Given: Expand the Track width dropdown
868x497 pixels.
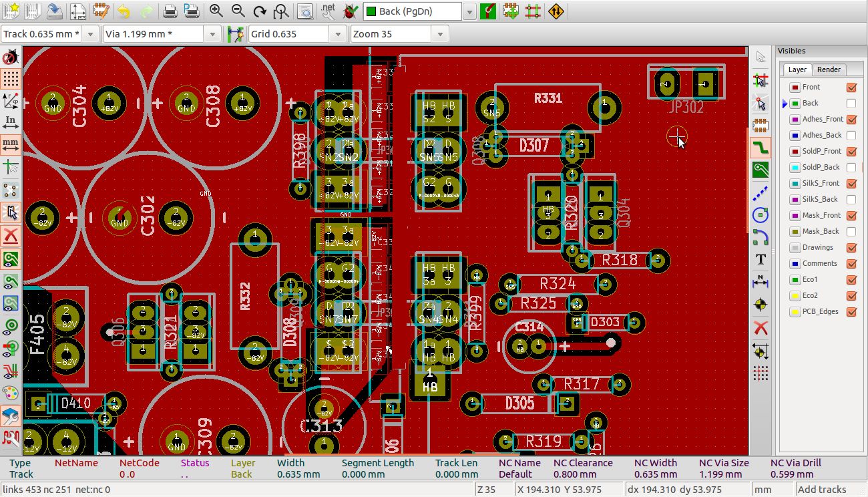Looking at the screenshot, I should tap(91, 34).
